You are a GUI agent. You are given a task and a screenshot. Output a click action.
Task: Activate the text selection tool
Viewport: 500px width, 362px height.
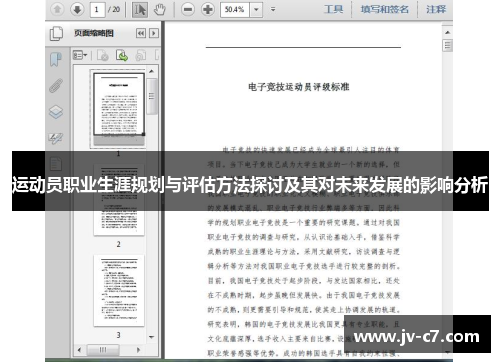(140, 10)
